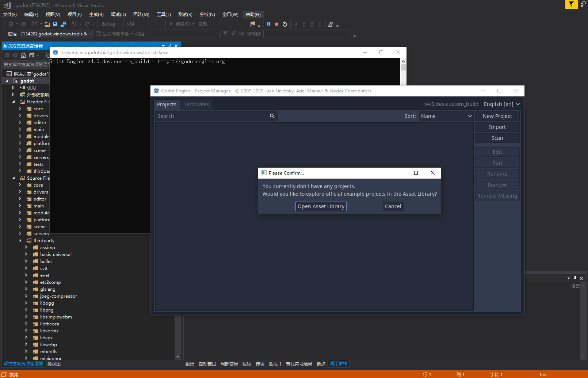Open the Sort 'Name' dropdown
588x378 pixels.
[446, 116]
